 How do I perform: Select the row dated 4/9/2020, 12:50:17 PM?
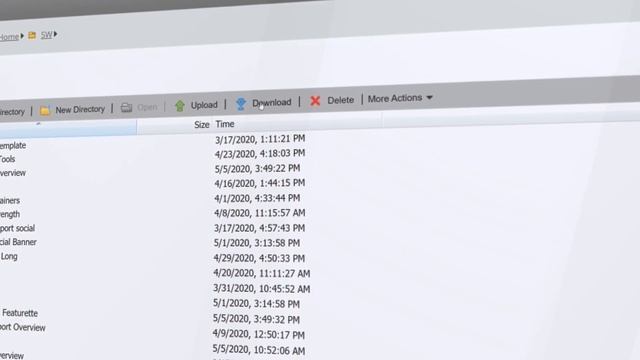tap(259, 335)
